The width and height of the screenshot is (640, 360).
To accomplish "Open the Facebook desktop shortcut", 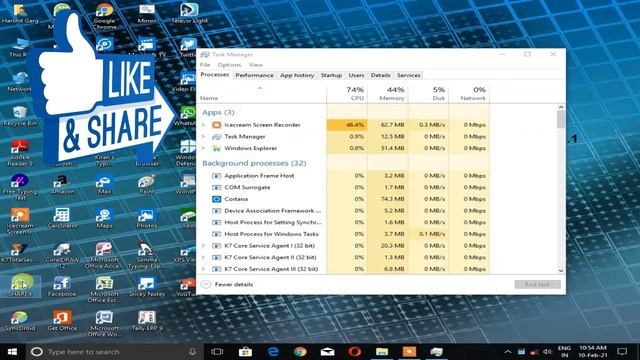I will coord(62,286).
